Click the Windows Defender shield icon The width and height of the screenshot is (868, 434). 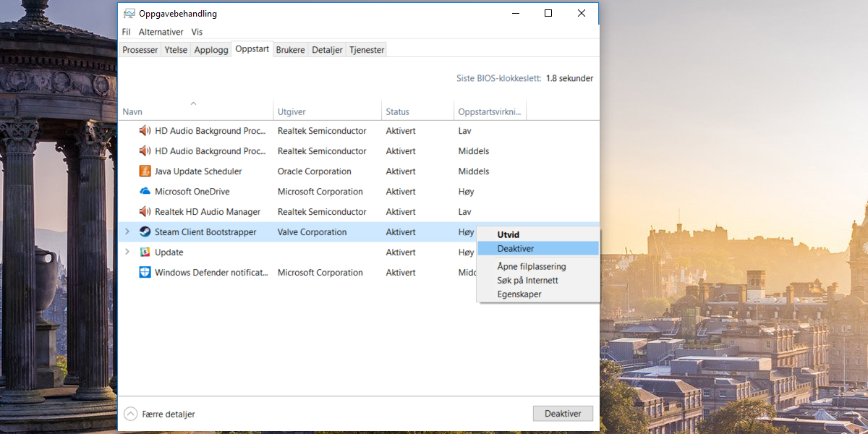145,273
